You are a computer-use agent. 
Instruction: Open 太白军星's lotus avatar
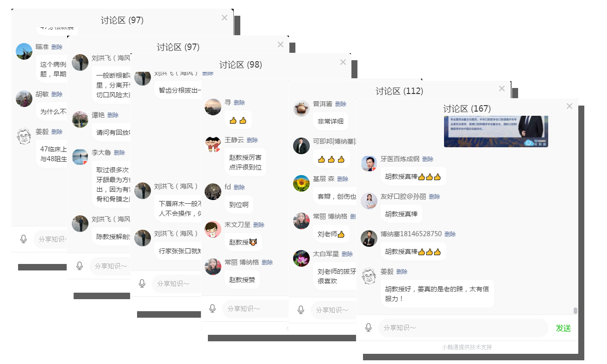tap(301, 258)
